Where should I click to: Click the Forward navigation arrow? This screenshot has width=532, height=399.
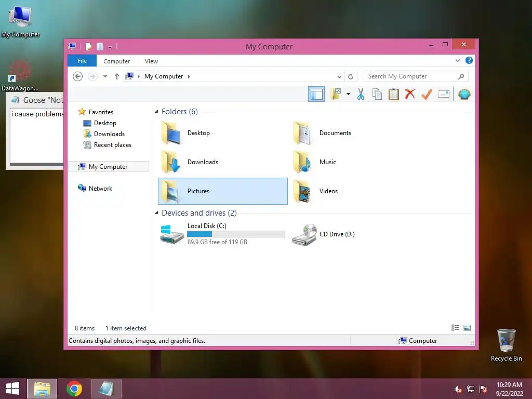[92, 76]
